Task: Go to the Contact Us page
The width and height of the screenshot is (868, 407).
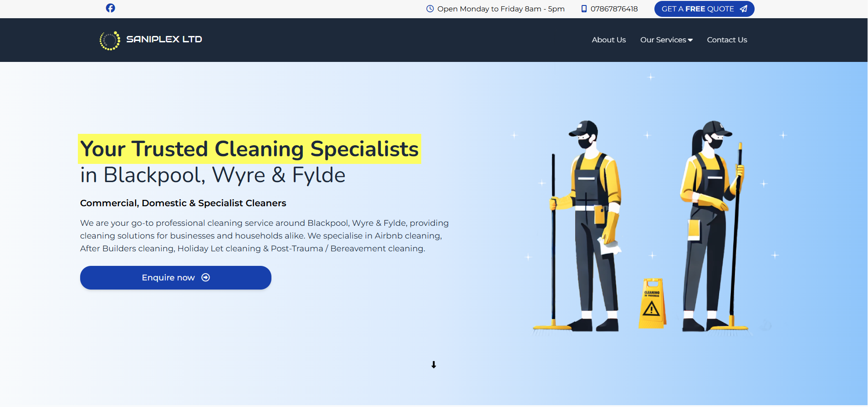Action: (727, 40)
